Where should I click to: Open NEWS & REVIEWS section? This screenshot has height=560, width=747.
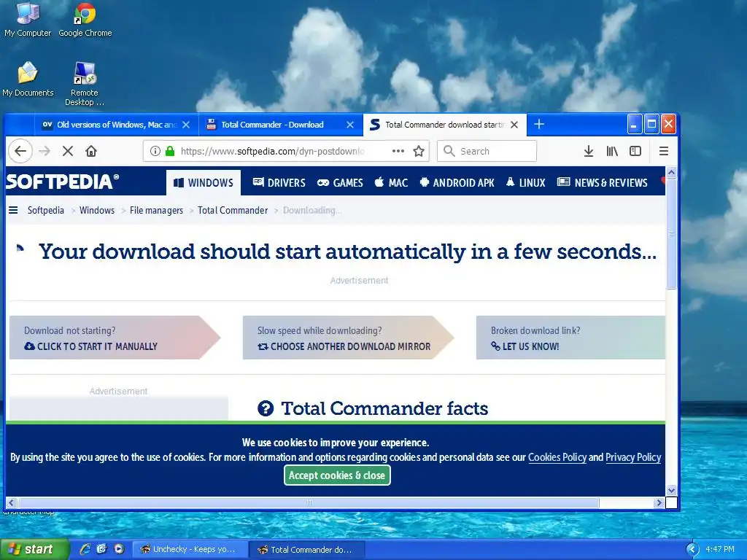coord(603,182)
